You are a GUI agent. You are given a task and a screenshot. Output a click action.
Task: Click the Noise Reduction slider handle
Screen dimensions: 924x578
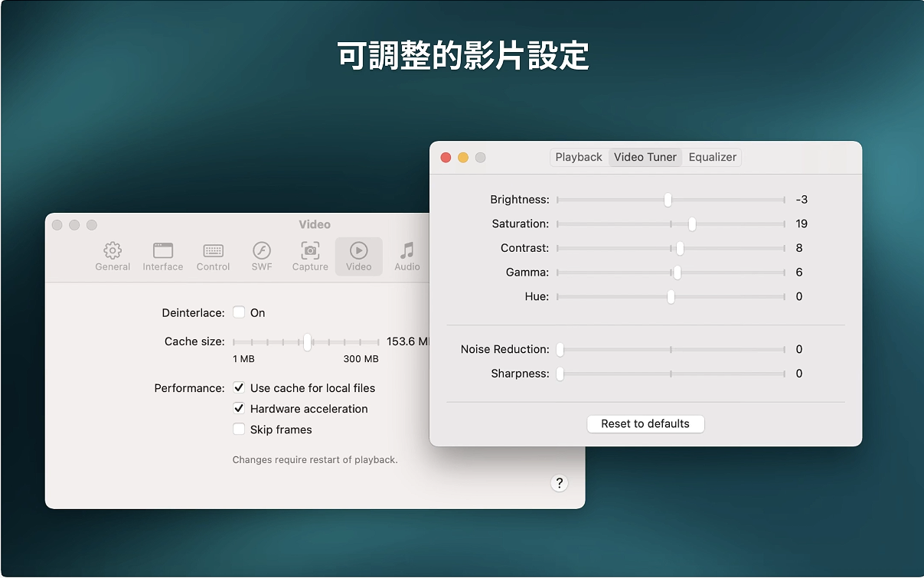[x=560, y=350]
